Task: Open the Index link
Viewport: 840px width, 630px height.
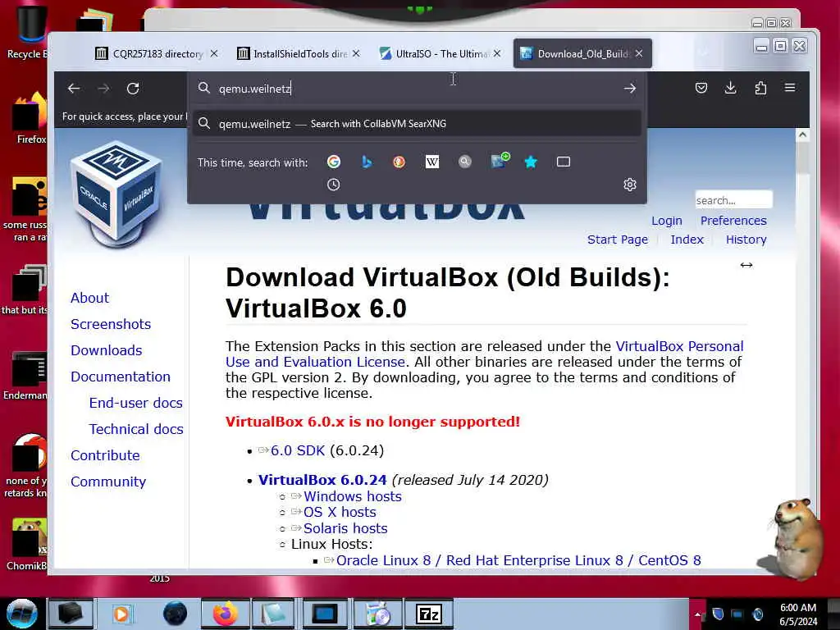Action: [687, 240]
